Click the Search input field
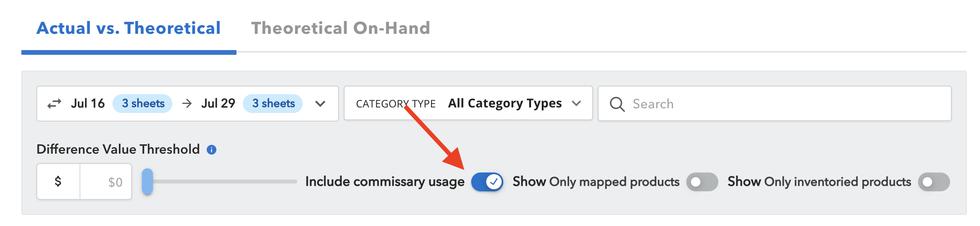Screen dimensions: 980x226 pos(775,104)
